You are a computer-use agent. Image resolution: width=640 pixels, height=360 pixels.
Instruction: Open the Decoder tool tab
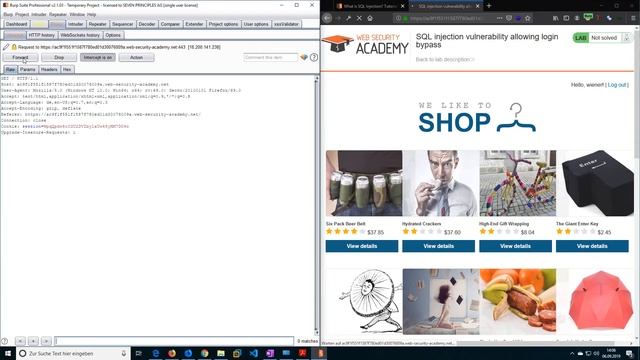click(147, 24)
